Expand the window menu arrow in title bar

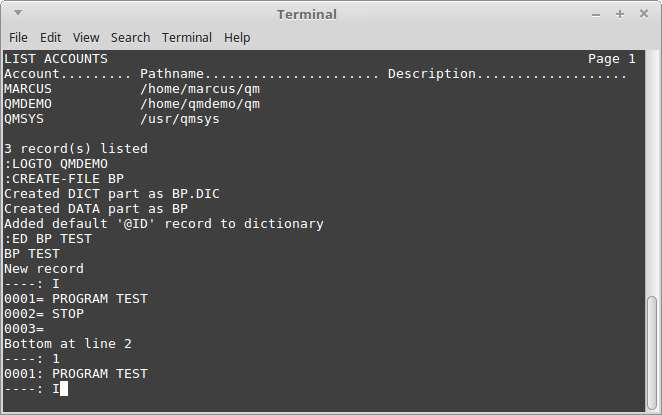pos(18,13)
